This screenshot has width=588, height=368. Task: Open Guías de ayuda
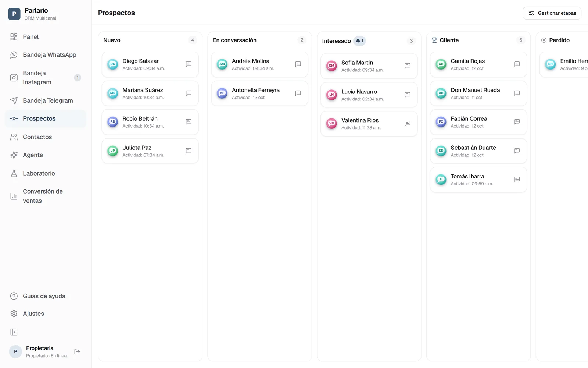[x=46, y=296]
